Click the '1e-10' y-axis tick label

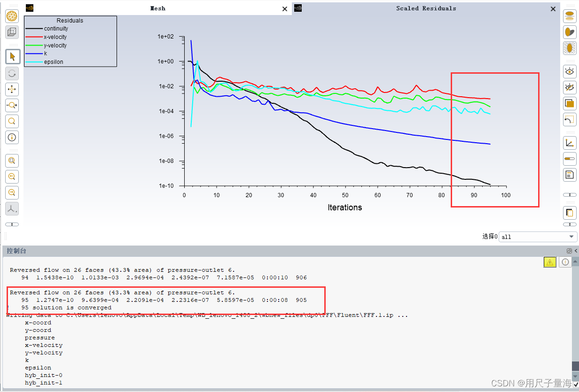click(166, 186)
